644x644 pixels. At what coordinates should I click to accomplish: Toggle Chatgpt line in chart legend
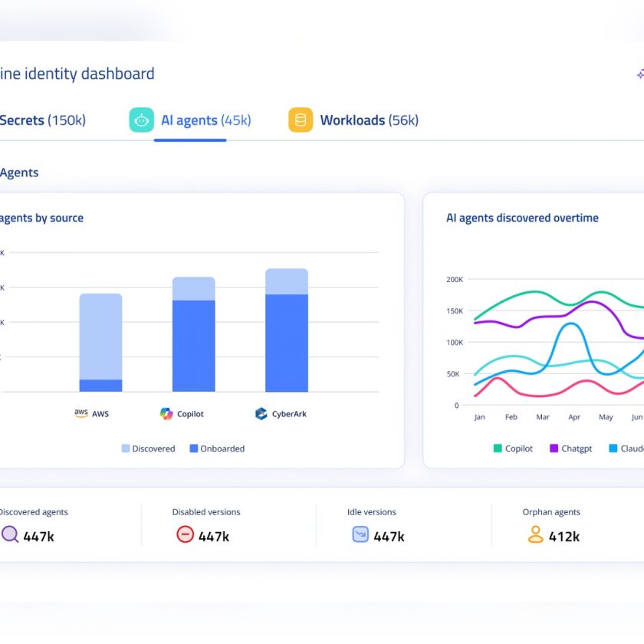(x=570, y=449)
